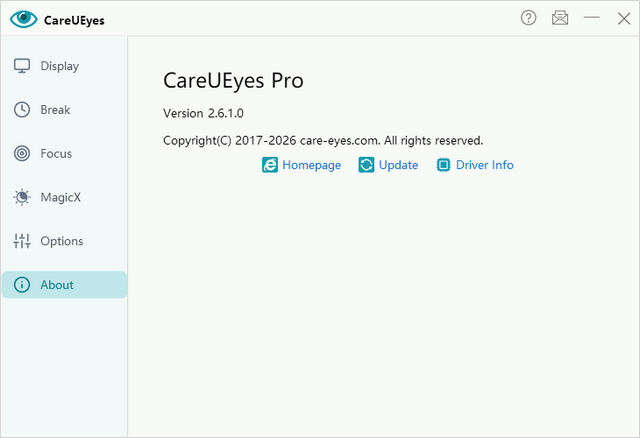Click the Display monitor icon
Screen dimensions: 640x438
pos(22,66)
